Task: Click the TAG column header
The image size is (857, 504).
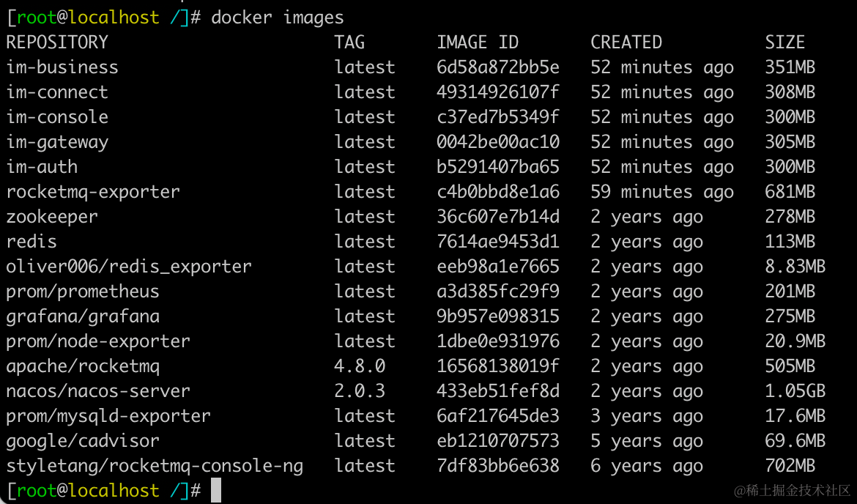Action: point(349,42)
